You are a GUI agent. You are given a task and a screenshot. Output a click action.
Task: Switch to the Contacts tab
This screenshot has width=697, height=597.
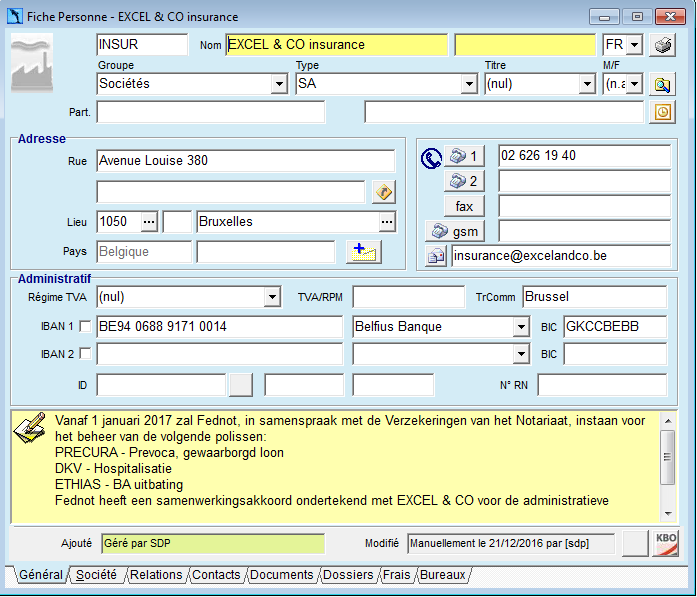tap(216, 575)
